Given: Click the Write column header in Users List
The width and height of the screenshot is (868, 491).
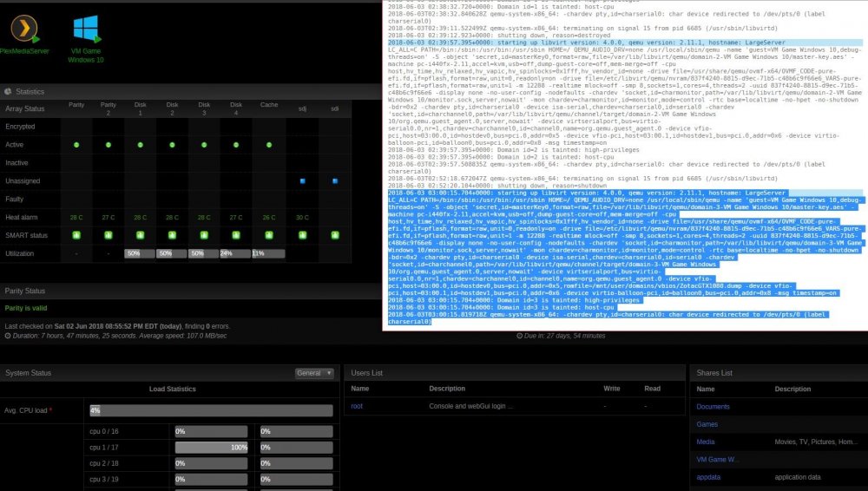Looking at the screenshot, I should [x=612, y=389].
